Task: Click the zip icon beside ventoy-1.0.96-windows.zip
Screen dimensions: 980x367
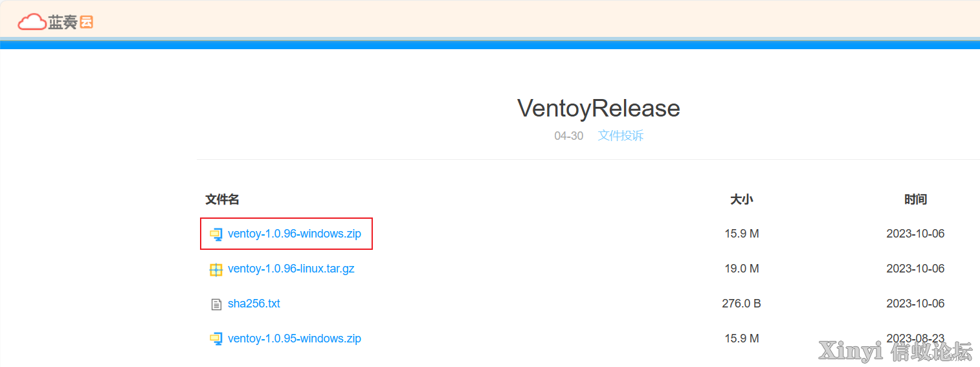Action: [x=216, y=234]
